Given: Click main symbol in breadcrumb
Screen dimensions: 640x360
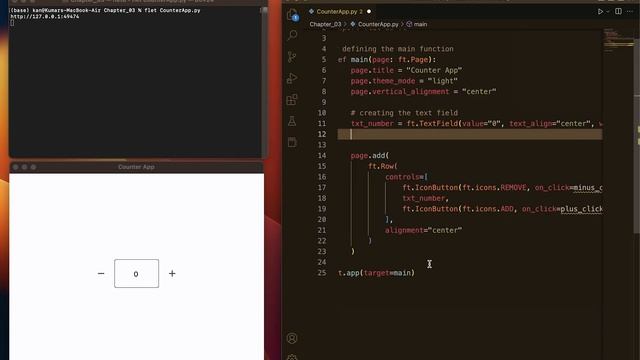Looking at the screenshot, I should [417, 24].
